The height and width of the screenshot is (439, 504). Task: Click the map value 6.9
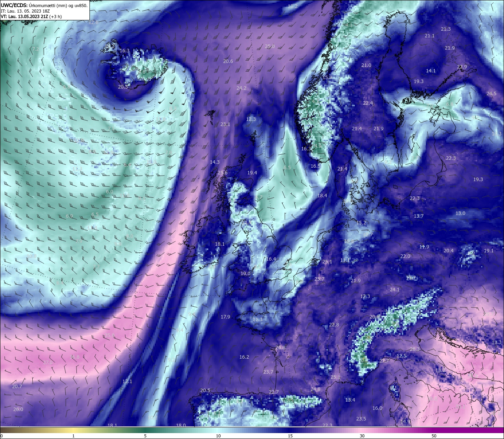(69, 216)
